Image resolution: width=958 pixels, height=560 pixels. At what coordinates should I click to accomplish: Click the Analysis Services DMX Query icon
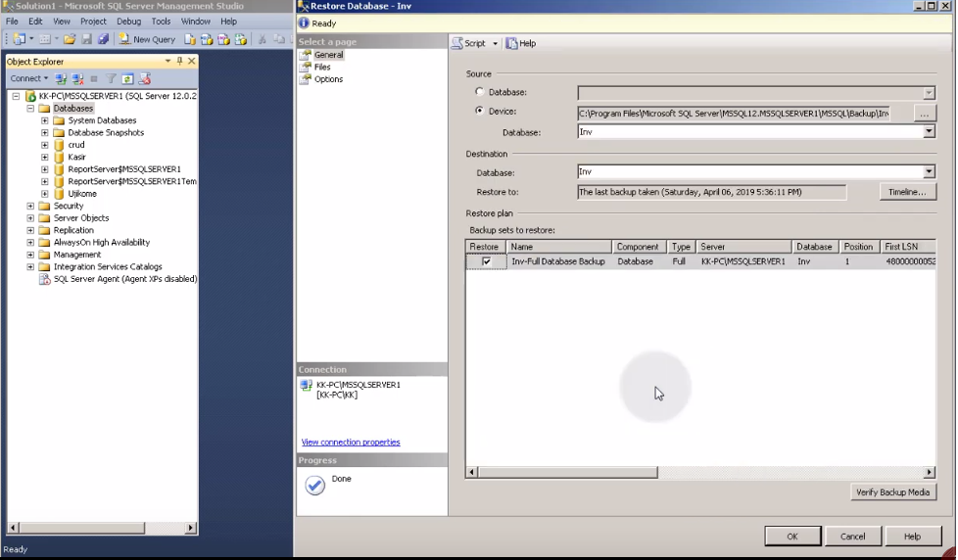tap(223, 39)
